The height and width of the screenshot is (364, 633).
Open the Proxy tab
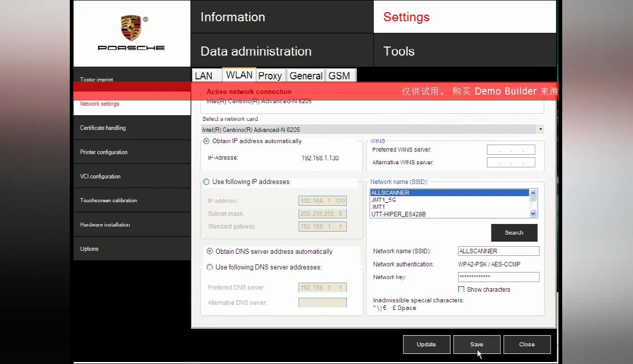(270, 76)
